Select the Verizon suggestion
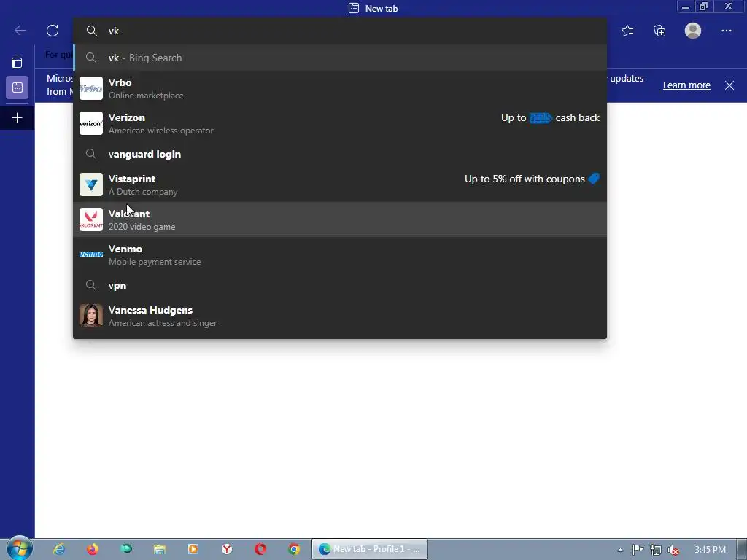 click(x=340, y=123)
